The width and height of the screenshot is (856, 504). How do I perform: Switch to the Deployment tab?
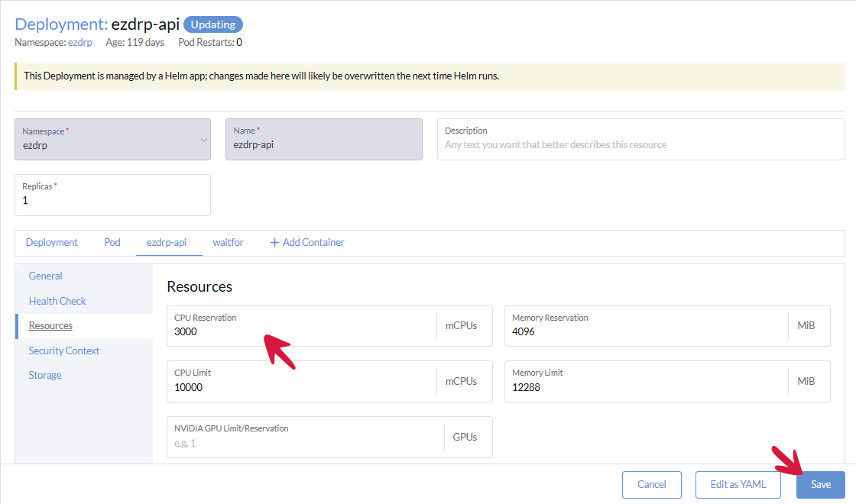(52, 243)
